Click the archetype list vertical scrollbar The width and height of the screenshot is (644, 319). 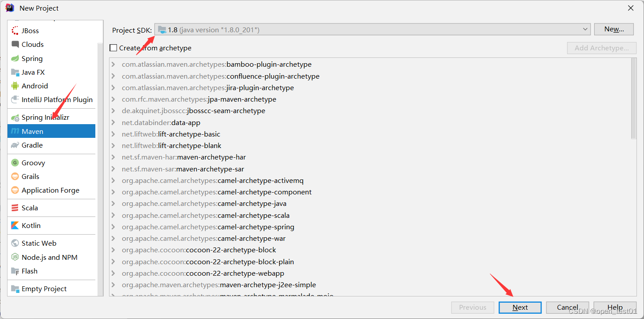coord(634,99)
